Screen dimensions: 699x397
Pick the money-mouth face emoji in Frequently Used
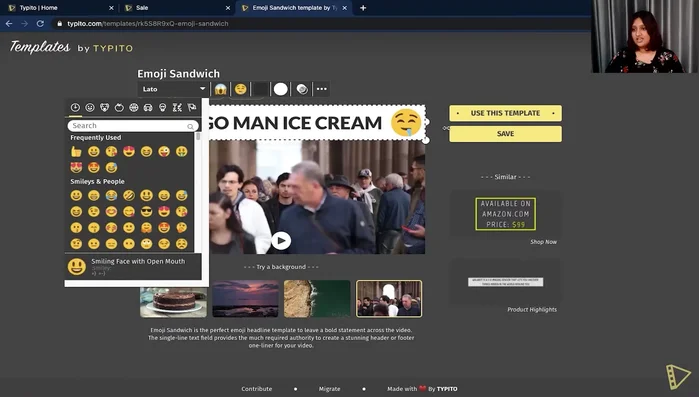click(x=181, y=151)
